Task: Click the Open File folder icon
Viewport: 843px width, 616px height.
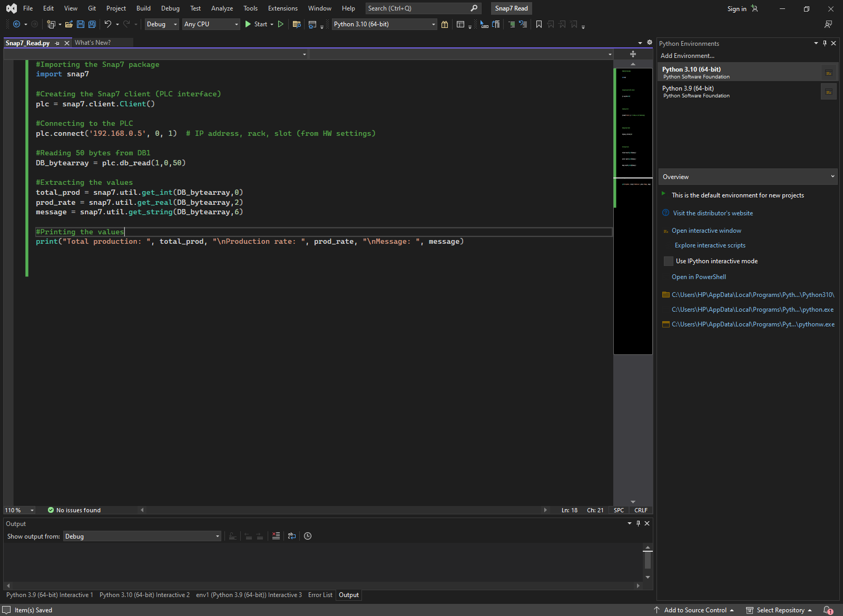Action: 69,24
